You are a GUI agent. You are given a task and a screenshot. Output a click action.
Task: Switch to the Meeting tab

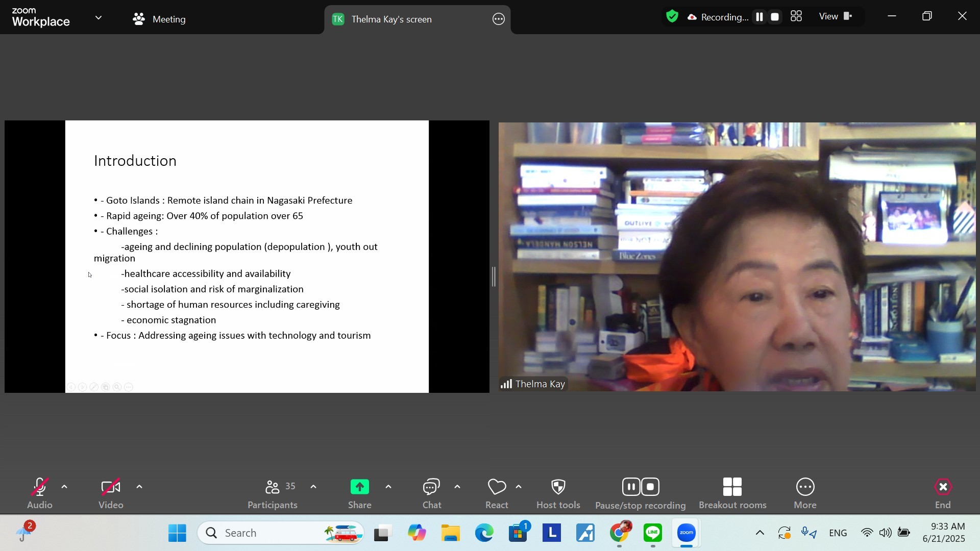[159, 19]
